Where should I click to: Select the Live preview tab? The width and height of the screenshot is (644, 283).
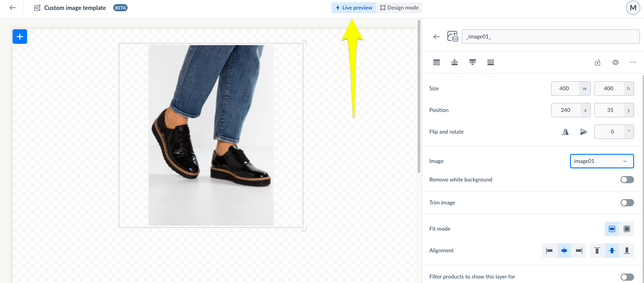[354, 8]
